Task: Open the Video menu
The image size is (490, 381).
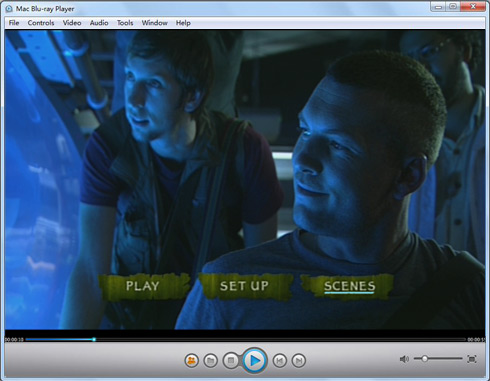Action: point(72,23)
